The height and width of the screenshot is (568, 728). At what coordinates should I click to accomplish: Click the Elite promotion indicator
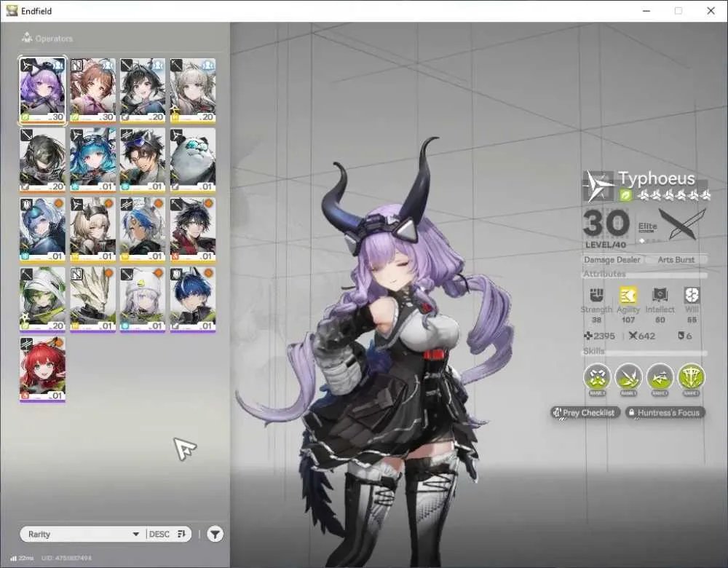tap(648, 226)
